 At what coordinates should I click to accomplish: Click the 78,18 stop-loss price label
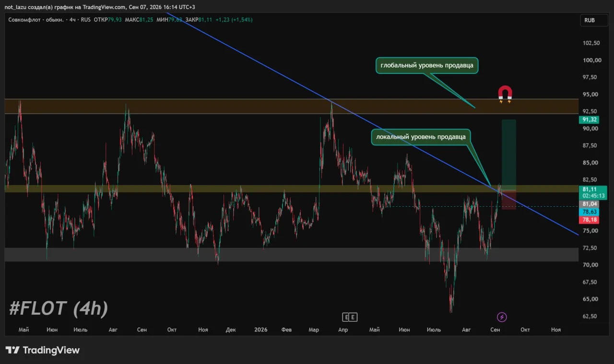click(589, 220)
